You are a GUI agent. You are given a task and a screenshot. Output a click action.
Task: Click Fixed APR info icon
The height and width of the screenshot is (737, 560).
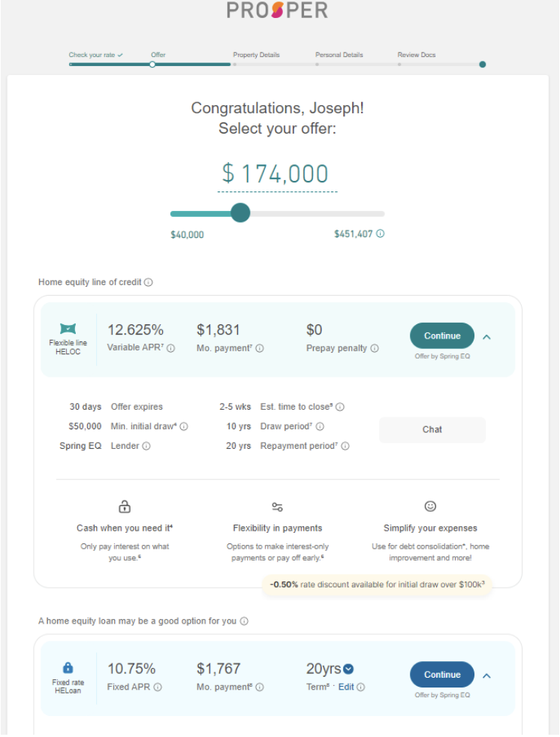[158, 687]
